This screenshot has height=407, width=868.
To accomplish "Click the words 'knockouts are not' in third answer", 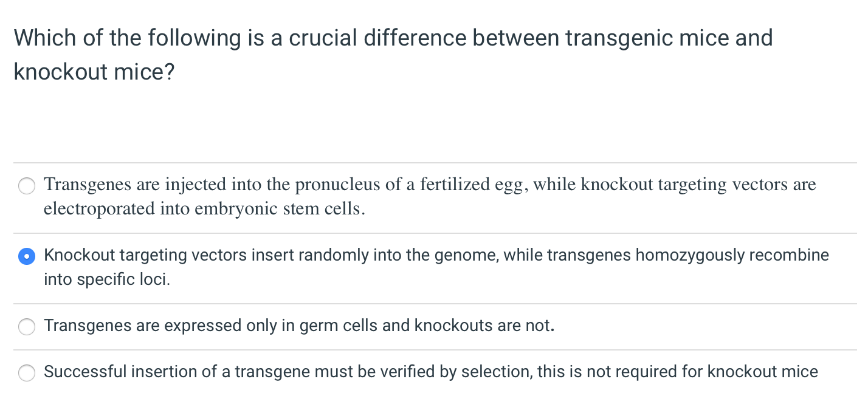I will (x=483, y=326).
